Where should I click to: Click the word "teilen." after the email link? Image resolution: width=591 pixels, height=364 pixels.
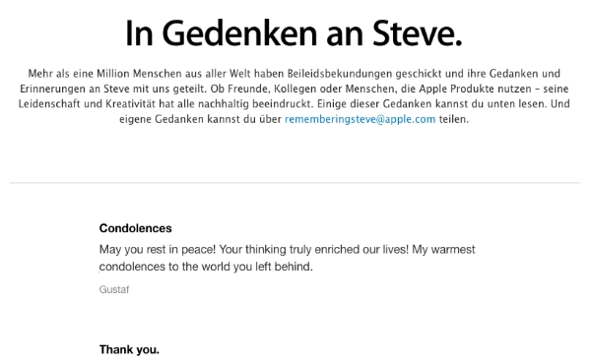coord(454,119)
